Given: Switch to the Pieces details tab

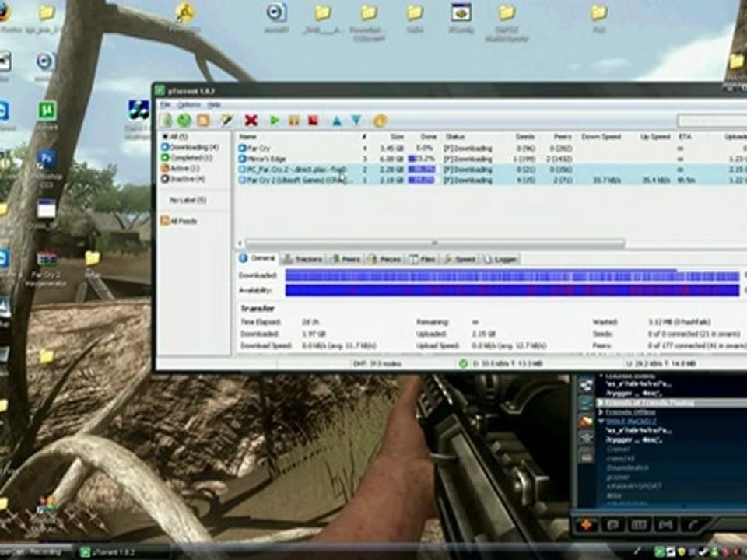Looking at the screenshot, I should click(x=384, y=259).
